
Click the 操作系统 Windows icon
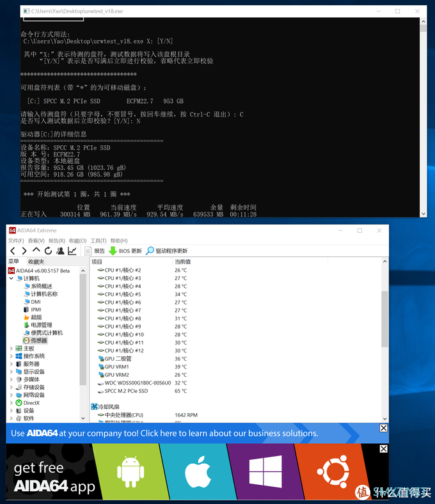19,356
